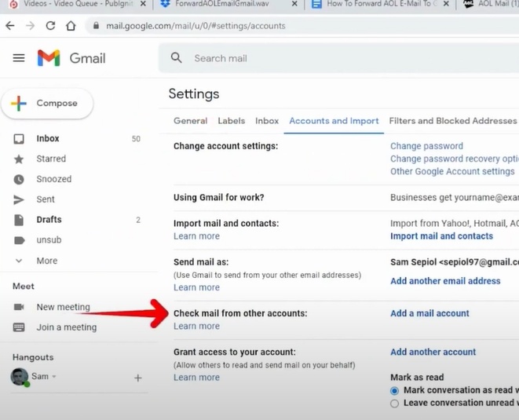
Task: Click Add another account link
Action: 433,352
